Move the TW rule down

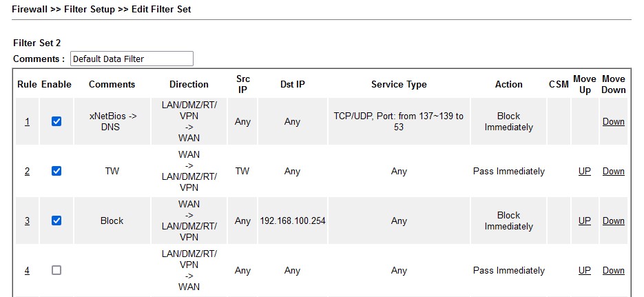[613, 172]
